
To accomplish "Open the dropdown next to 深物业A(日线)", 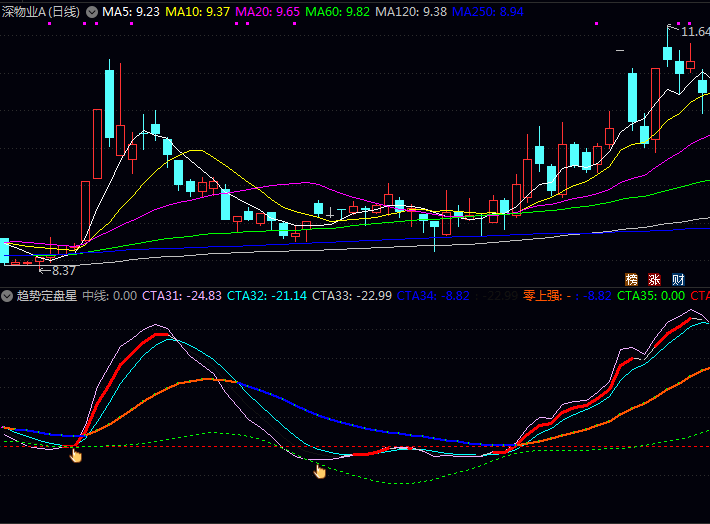I will click(92, 12).
